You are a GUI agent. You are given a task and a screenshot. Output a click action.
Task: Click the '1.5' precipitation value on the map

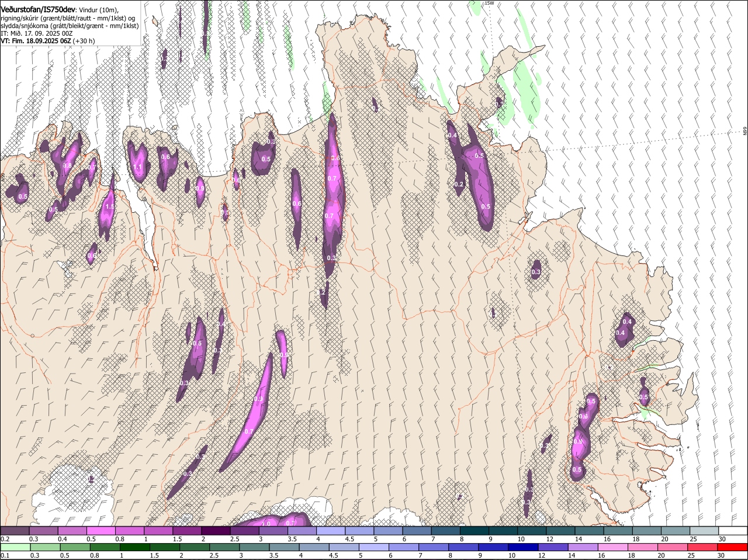coord(109,207)
